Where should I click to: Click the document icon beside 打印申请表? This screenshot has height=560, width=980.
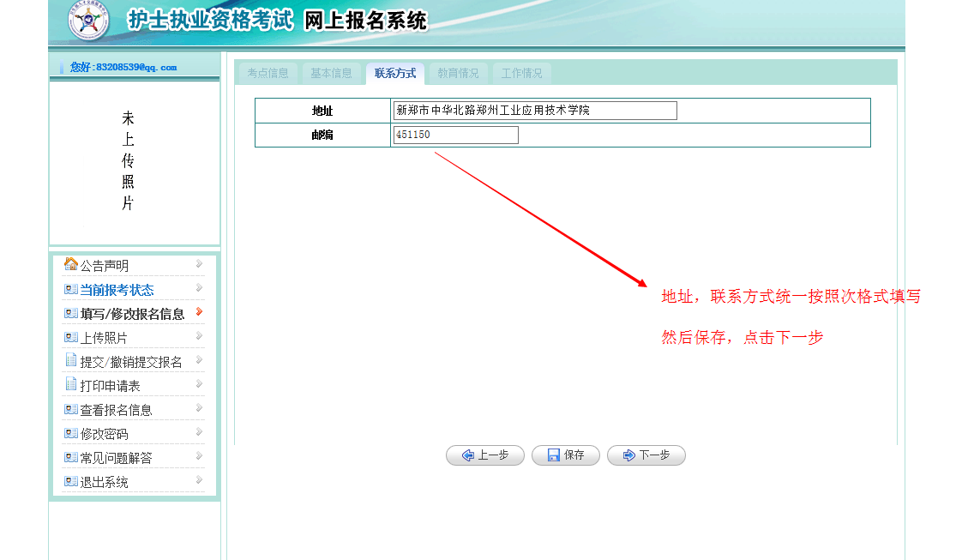[71, 384]
